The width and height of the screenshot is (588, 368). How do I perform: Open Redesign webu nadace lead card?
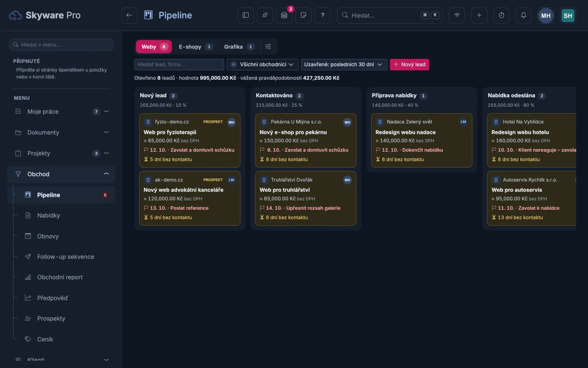[x=422, y=141]
